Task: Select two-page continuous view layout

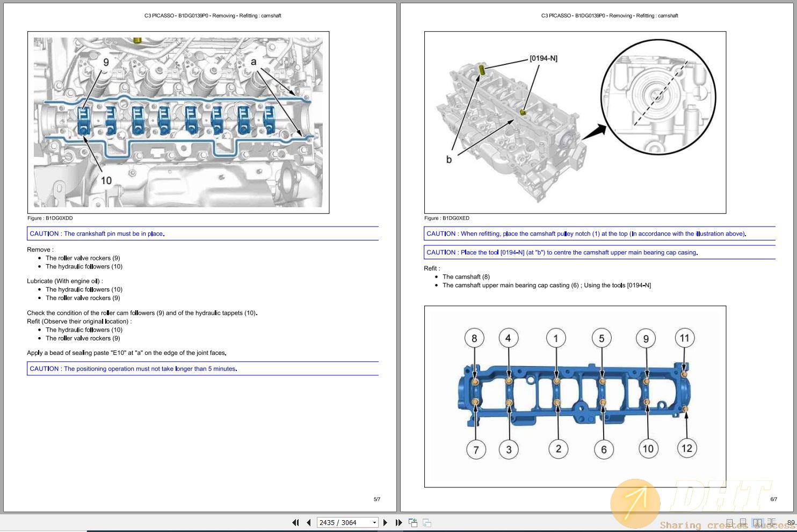Action: (771, 522)
